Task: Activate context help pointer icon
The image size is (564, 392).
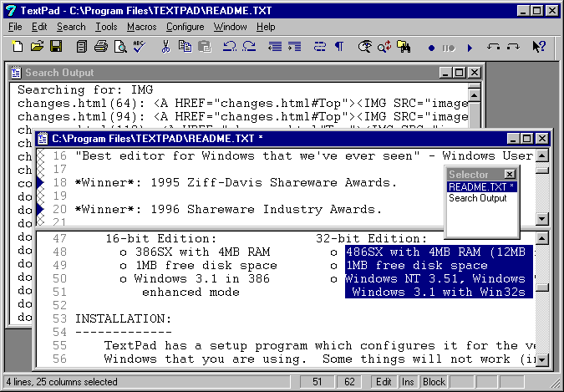Action: tap(539, 47)
